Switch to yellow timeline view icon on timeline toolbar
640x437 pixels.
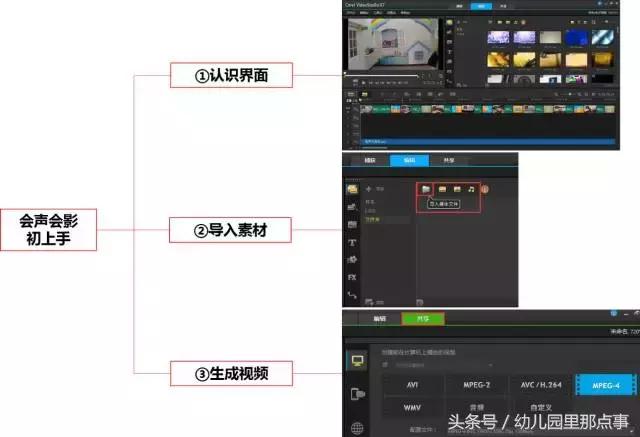(364, 94)
